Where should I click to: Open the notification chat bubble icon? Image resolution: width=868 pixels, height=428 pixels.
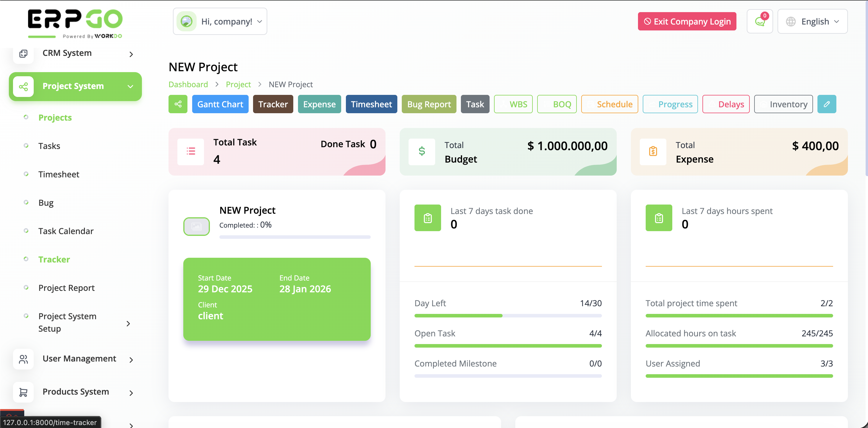[760, 21]
